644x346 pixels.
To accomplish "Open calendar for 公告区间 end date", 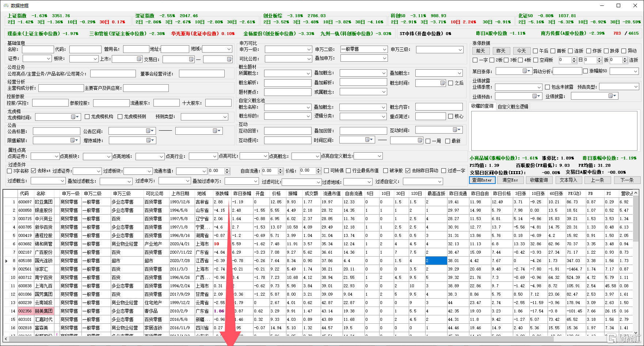I will click(217, 131).
